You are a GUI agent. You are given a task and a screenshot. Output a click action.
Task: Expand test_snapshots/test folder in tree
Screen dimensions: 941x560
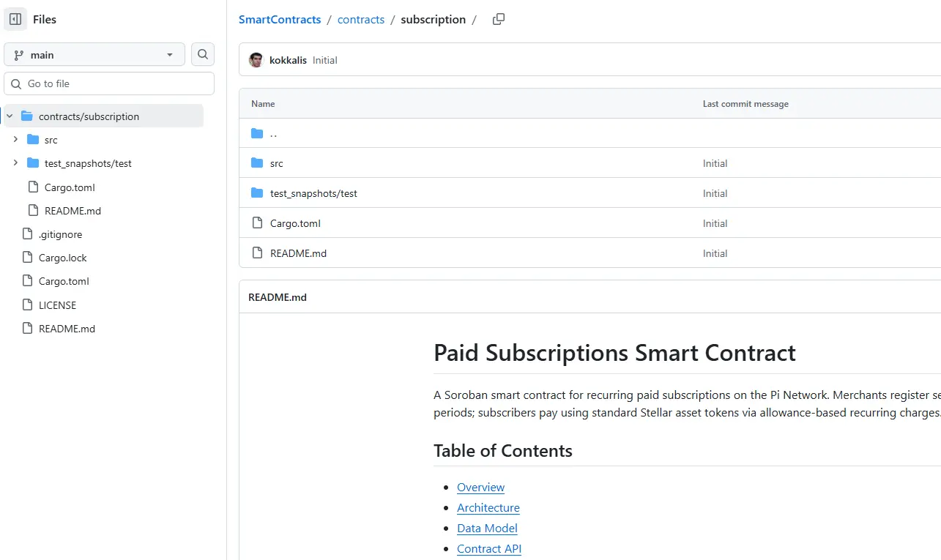tap(15, 163)
